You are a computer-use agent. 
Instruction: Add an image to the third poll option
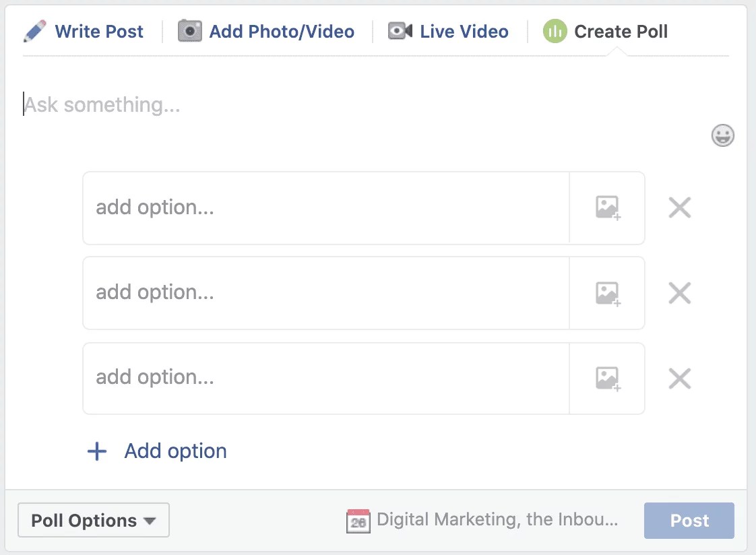(607, 379)
